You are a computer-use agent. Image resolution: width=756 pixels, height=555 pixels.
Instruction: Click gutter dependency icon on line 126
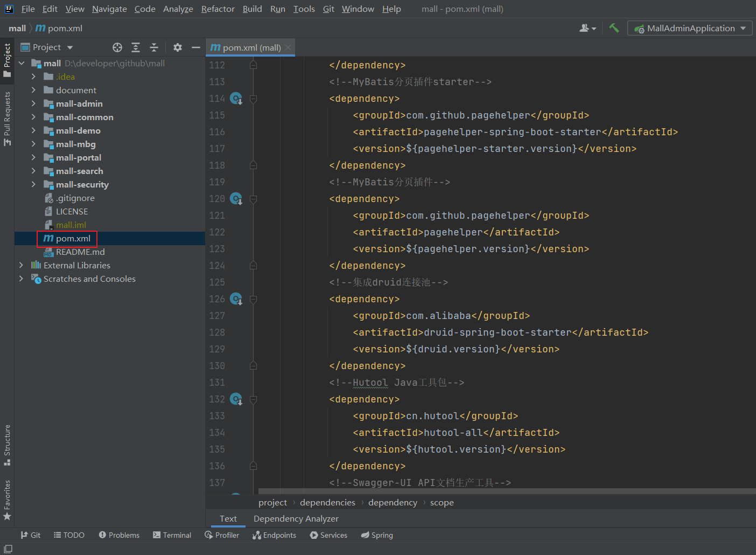click(x=236, y=299)
